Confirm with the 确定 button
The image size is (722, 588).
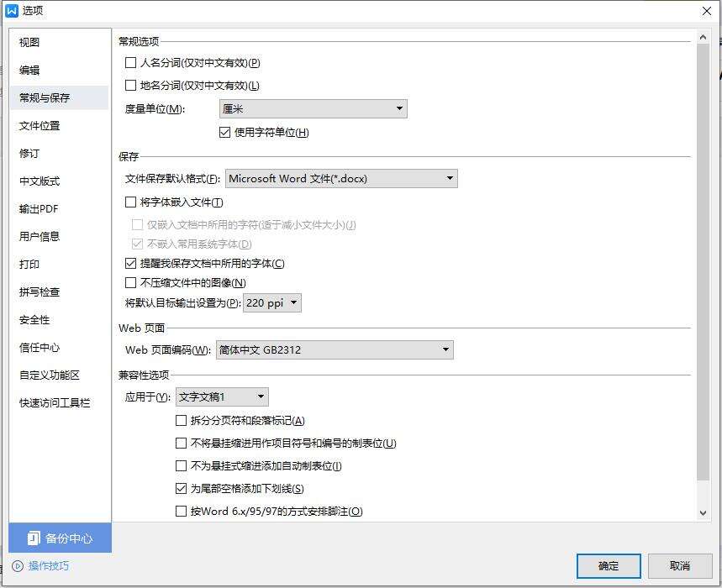609,566
